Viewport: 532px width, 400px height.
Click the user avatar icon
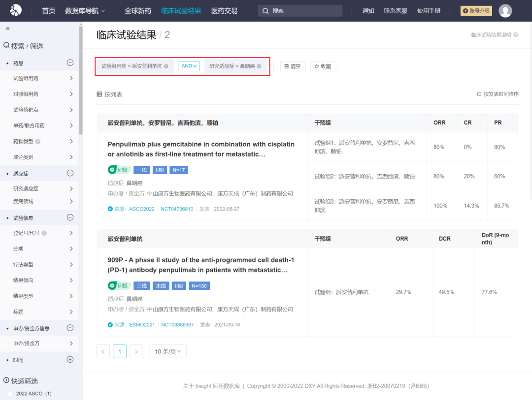tap(505, 11)
